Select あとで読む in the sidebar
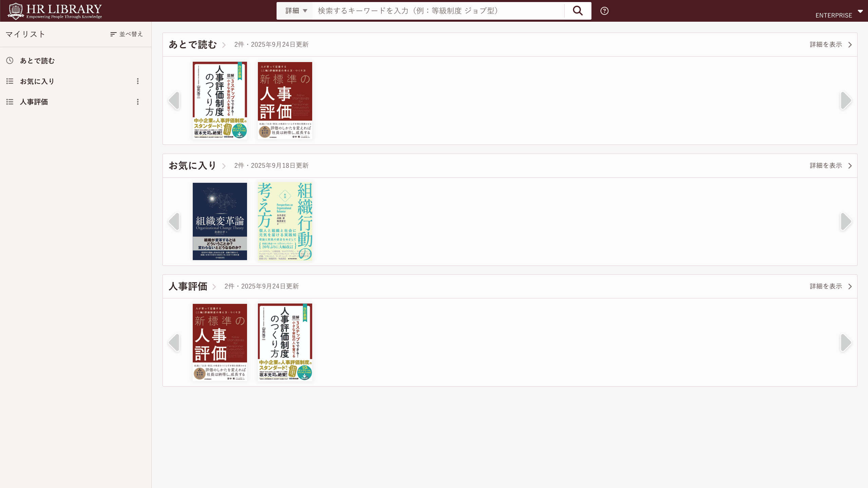This screenshot has width=868, height=488. [x=37, y=61]
